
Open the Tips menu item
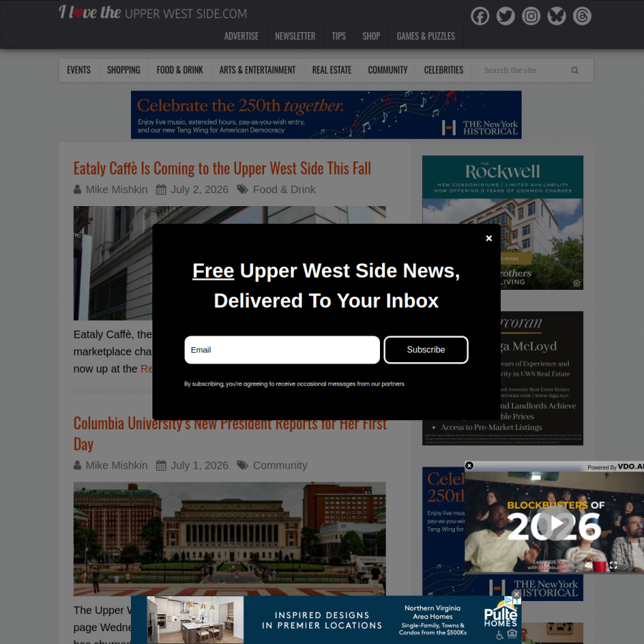pyautogui.click(x=338, y=36)
